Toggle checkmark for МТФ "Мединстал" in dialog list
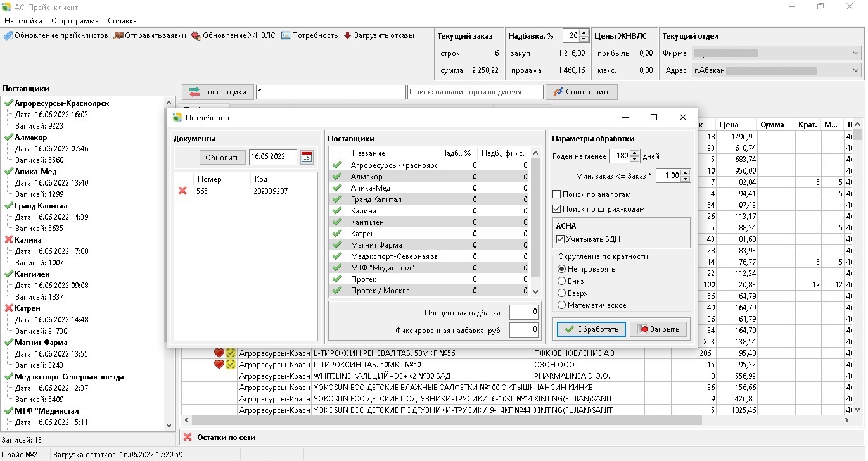 pos(337,268)
